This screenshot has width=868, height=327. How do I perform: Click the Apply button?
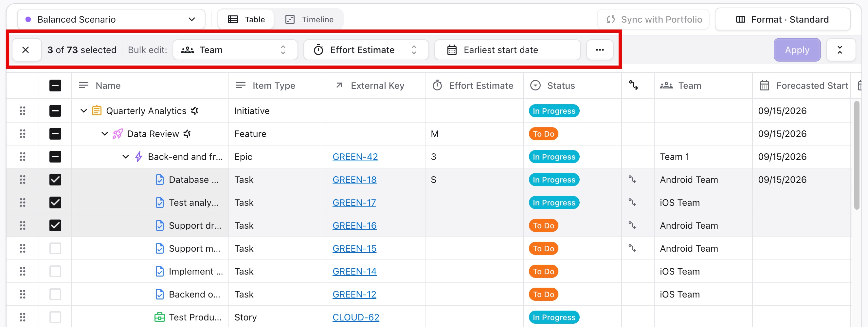[x=797, y=50]
